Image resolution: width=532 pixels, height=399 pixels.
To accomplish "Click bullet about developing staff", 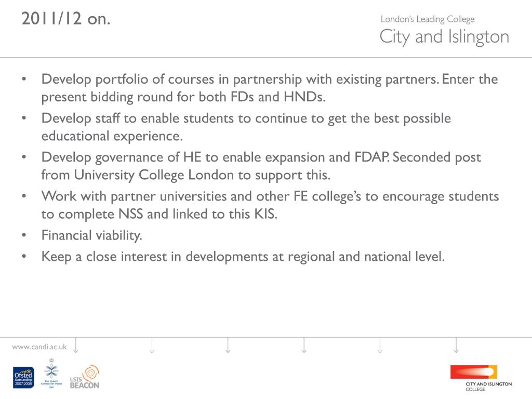I will [x=246, y=127].
